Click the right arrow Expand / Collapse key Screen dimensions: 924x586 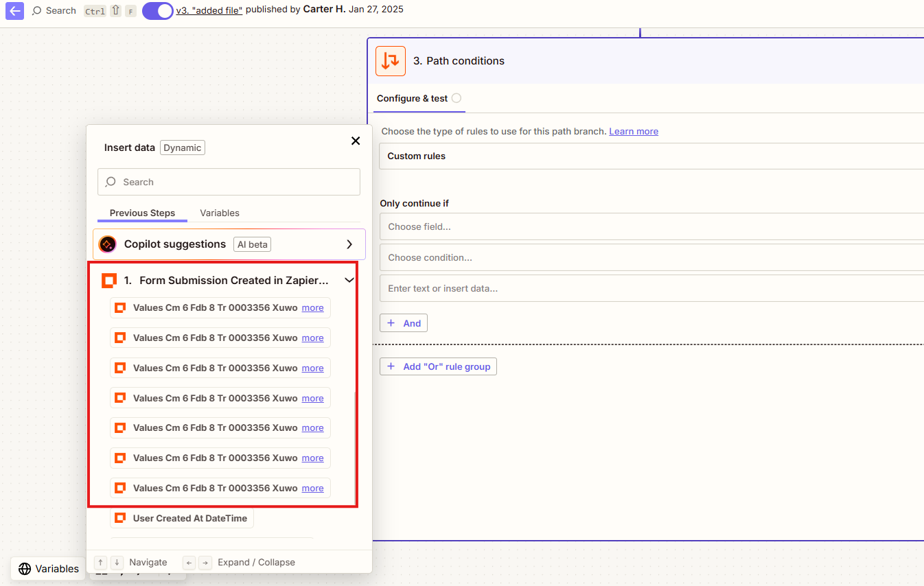205,562
